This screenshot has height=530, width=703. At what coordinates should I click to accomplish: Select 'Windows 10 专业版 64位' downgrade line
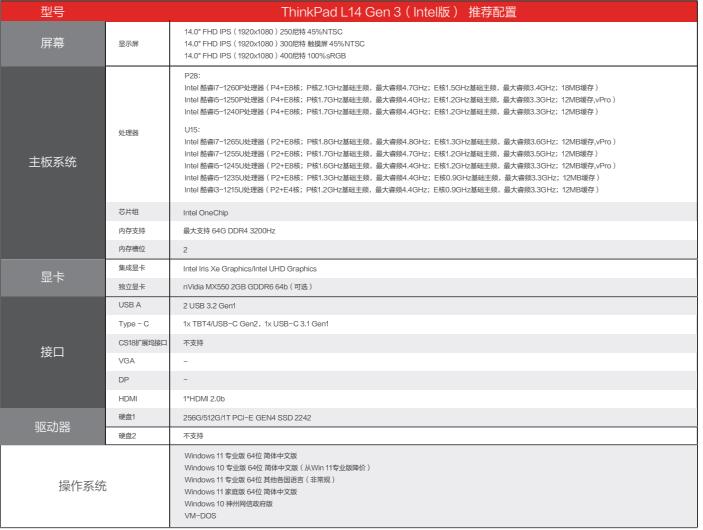point(278,468)
